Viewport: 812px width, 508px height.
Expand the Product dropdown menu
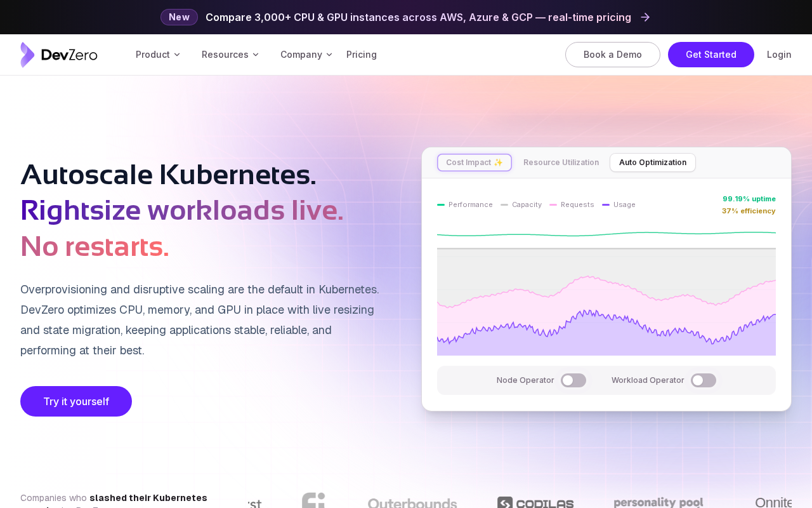pyautogui.click(x=158, y=55)
